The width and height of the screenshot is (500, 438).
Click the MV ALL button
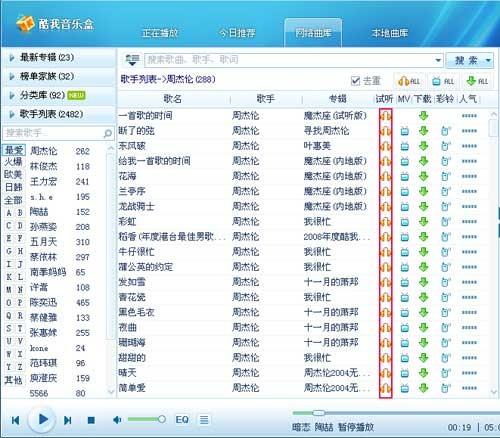[443, 81]
